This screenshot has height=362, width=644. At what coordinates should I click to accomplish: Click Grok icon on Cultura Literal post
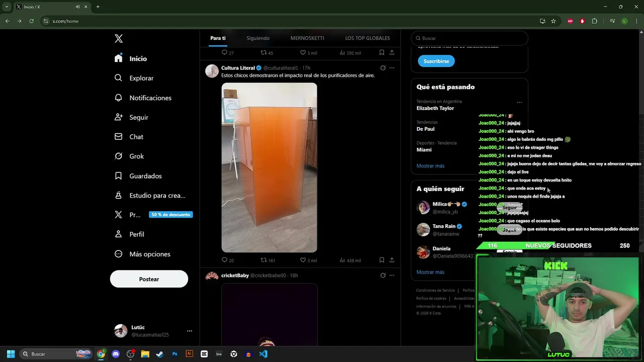tap(383, 68)
